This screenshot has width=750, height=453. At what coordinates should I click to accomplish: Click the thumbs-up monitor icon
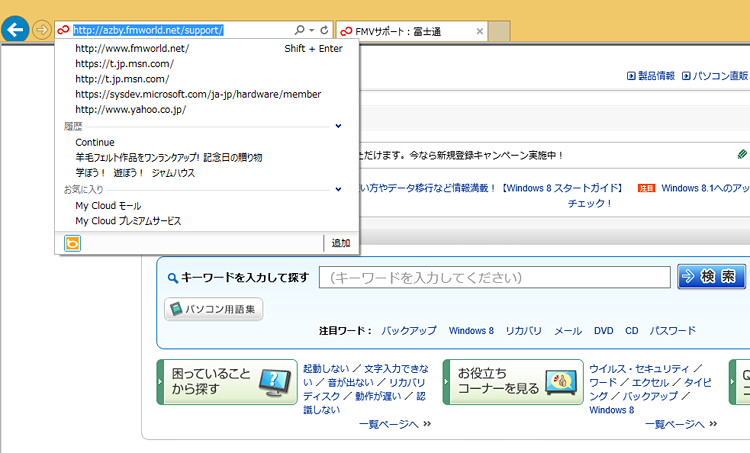pyautogui.click(x=561, y=382)
